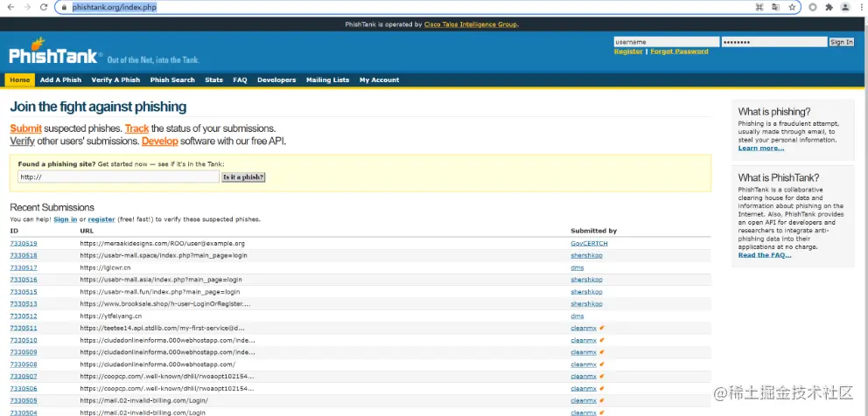Open submission ID 7330512
The height and width of the screenshot is (416, 868).
[24, 316]
